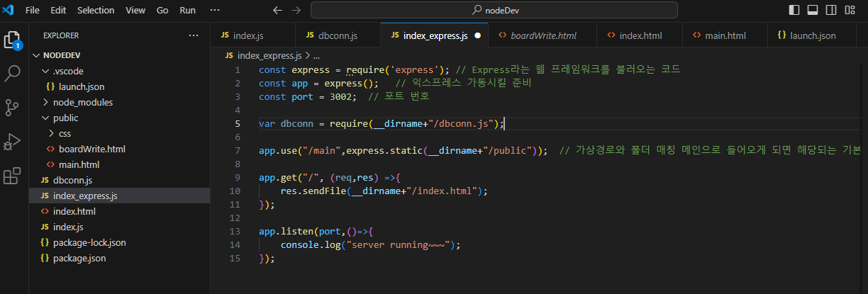Click line number 5 in the gutter
This screenshot has height=294, width=868.
(237, 123)
